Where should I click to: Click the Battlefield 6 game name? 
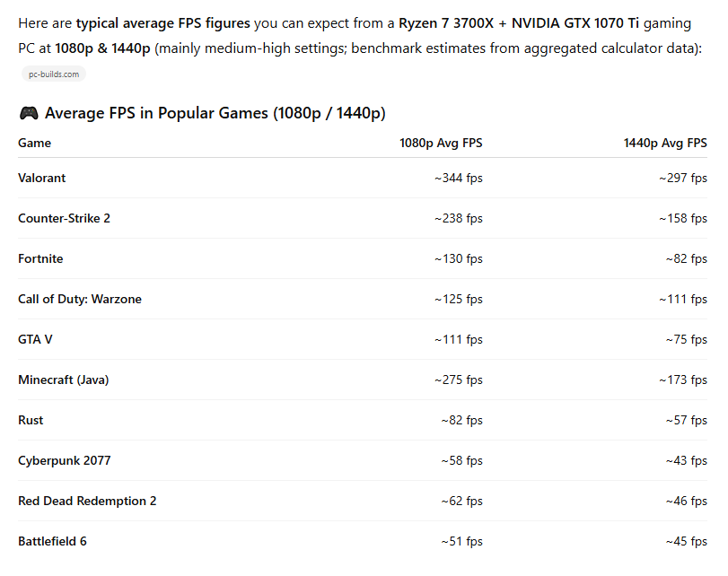[52, 541]
